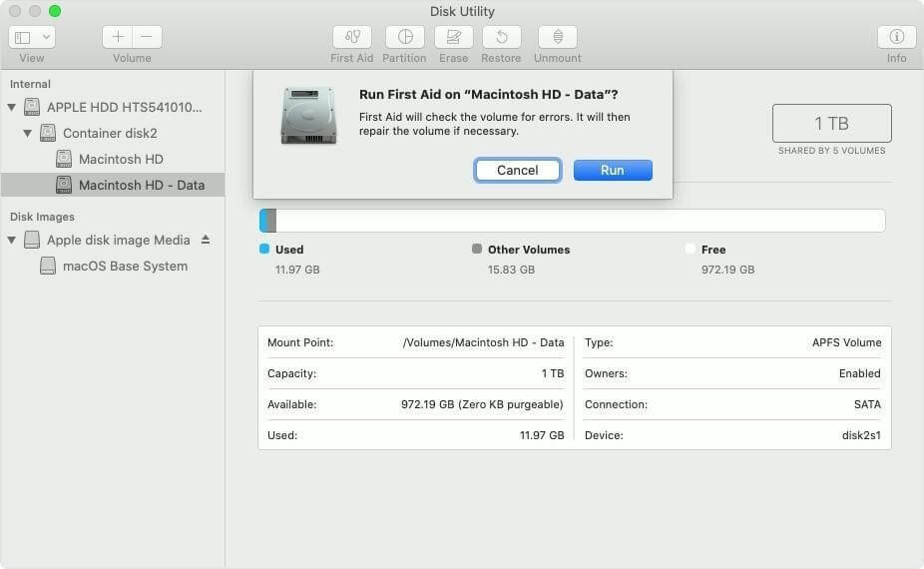Click the disk usage bar
Viewport: 924px width, 569px height.
coord(572,221)
